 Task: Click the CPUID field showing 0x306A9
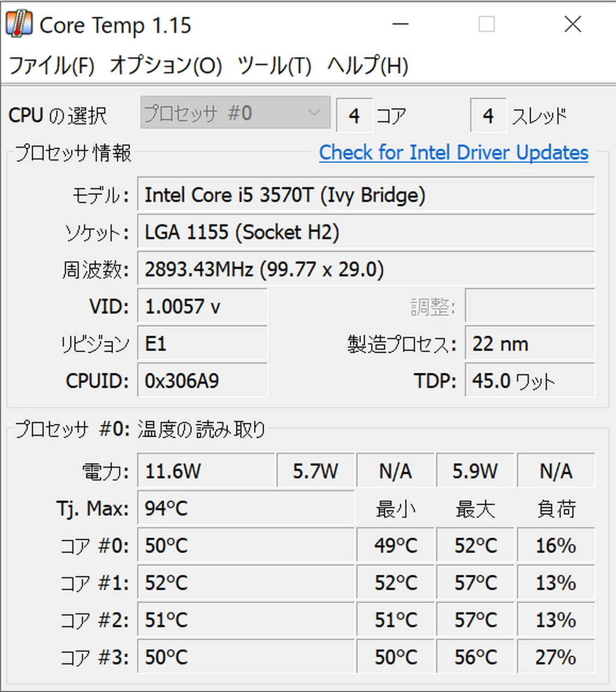pos(202,381)
